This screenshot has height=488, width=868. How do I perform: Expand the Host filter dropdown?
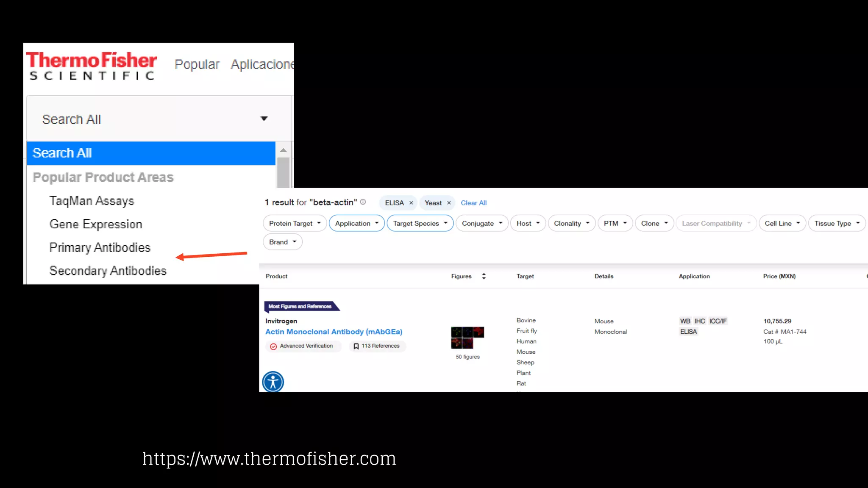pyautogui.click(x=528, y=223)
